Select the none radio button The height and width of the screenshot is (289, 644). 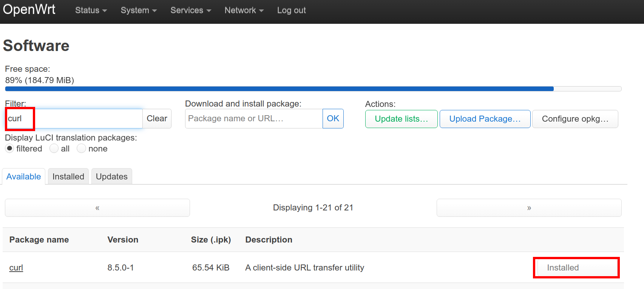(81, 148)
